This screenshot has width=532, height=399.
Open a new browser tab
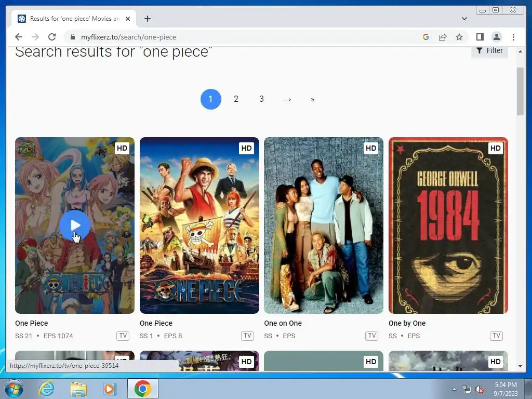pyautogui.click(x=147, y=19)
